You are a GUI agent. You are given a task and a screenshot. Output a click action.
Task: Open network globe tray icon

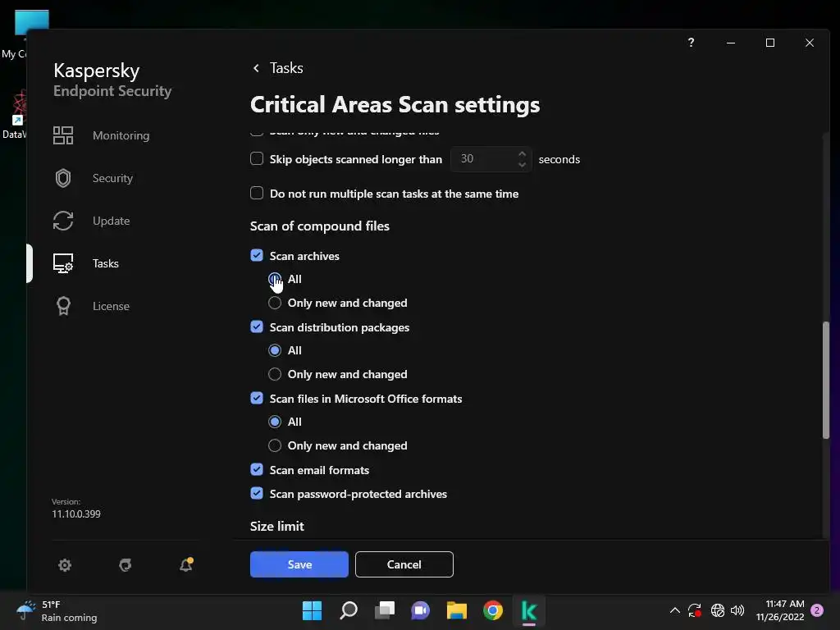click(x=717, y=610)
